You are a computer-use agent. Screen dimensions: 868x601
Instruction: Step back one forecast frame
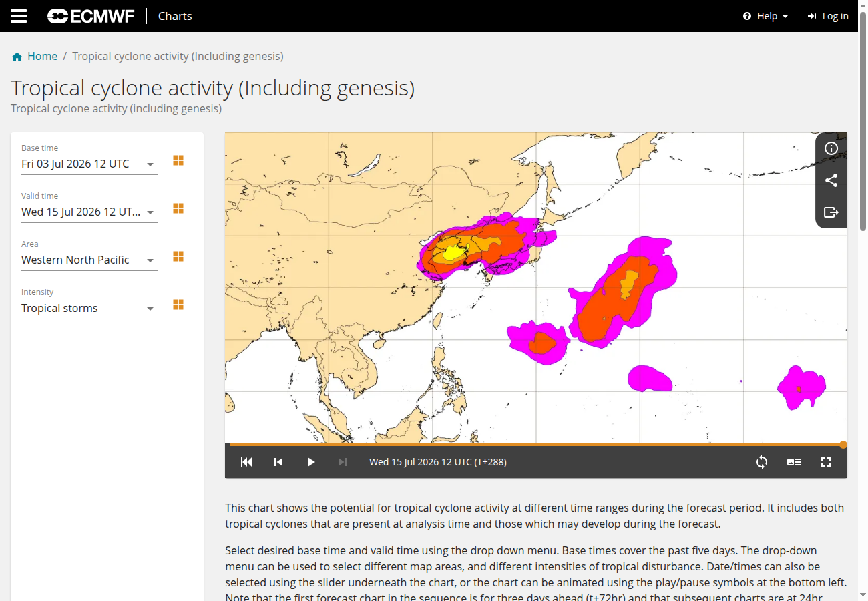278,462
